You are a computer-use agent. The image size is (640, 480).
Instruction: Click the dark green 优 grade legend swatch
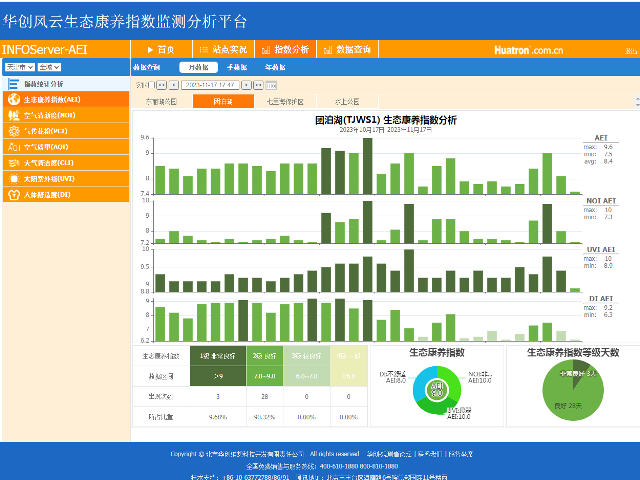(x=218, y=356)
